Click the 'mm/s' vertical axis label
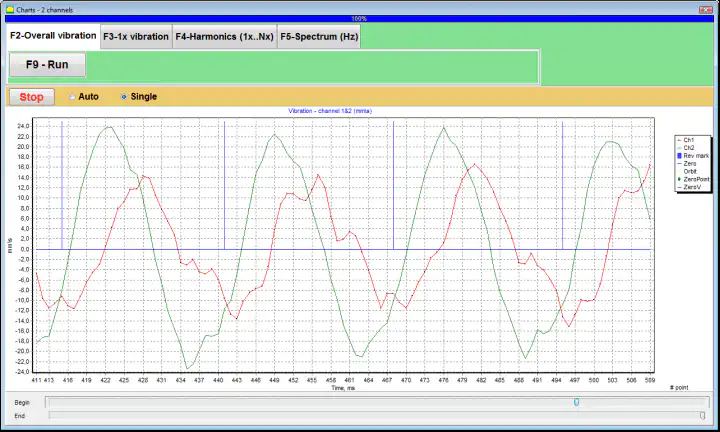Image resolution: width=720 pixels, height=432 pixels. [9, 246]
